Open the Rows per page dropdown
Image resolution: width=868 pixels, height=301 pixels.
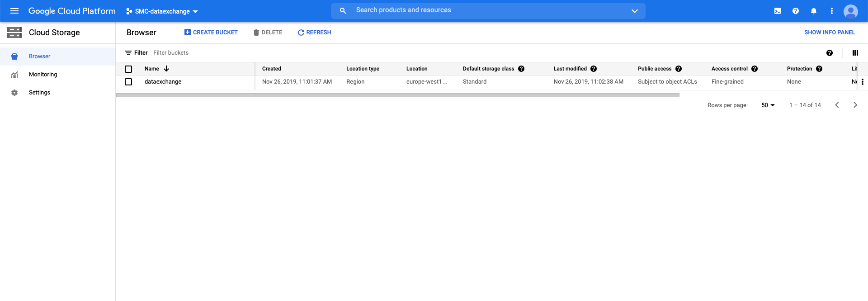point(768,105)
